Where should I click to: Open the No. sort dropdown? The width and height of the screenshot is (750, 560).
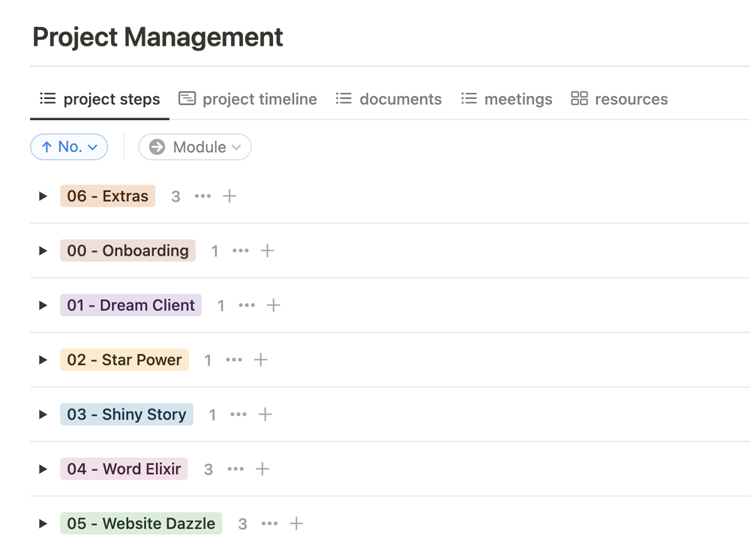coord(69,147)
